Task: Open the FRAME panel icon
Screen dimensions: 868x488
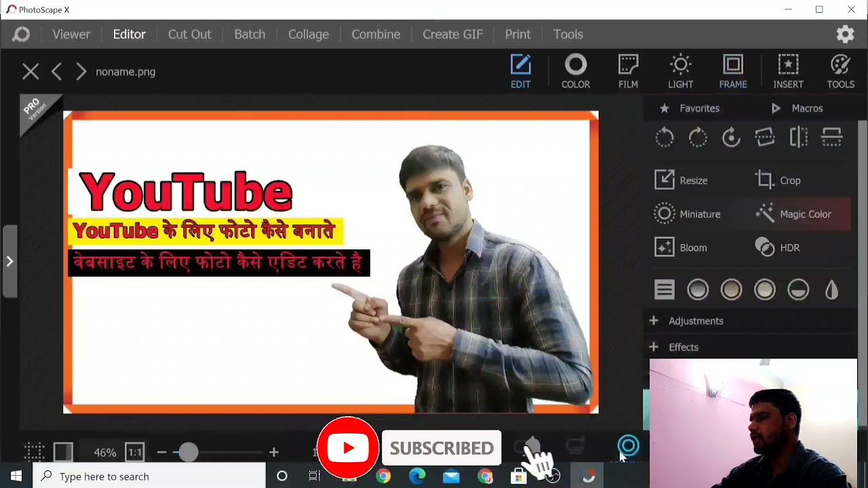Action: pos(733,72)
